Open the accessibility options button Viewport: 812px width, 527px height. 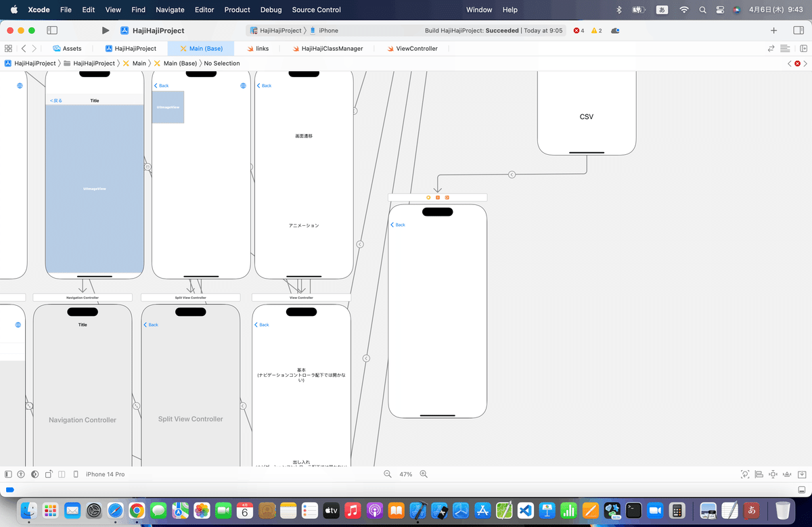21,474
